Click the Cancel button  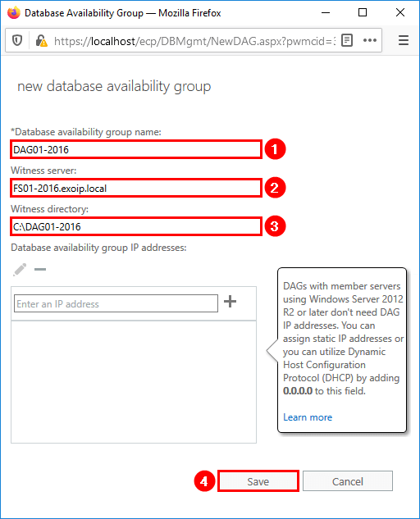tap(348, 481)
